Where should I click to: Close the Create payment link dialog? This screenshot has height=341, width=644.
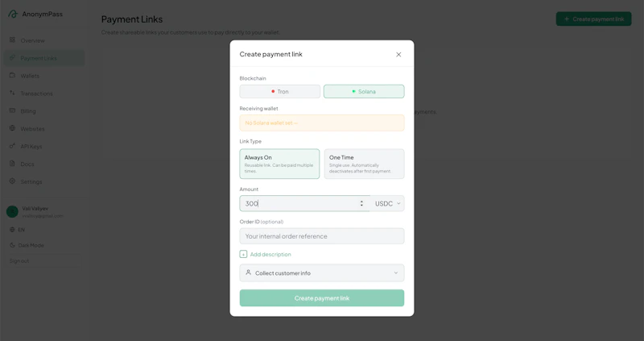[398, 54]
